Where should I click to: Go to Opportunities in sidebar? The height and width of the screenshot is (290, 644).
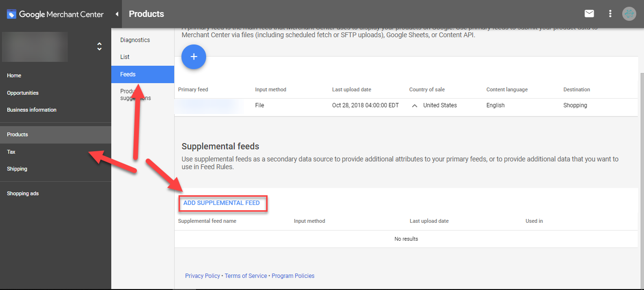coord(23,93)
